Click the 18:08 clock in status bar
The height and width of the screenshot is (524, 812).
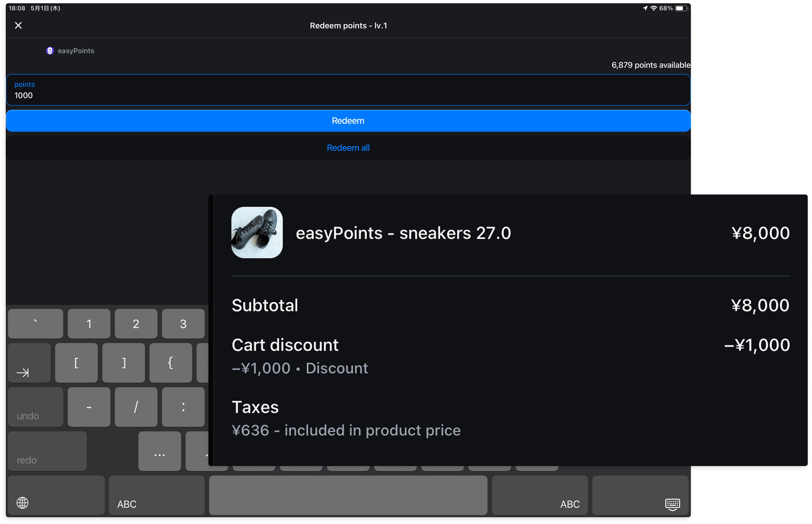click(17, 8)
